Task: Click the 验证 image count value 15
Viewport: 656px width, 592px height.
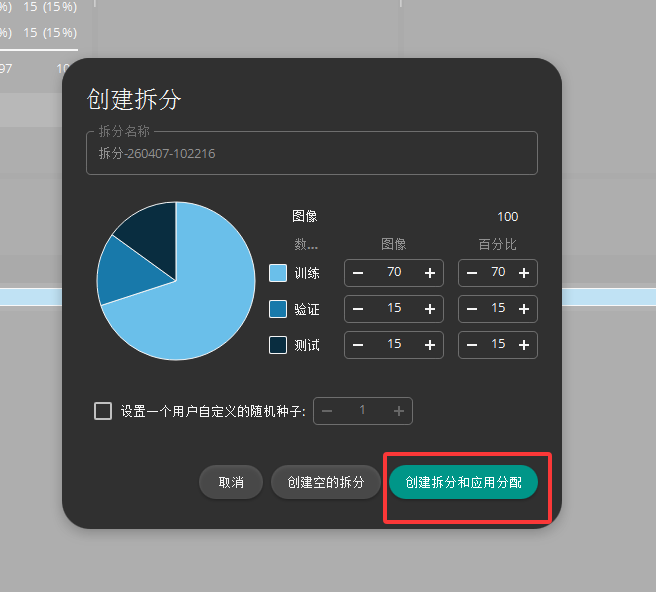Action: click(394, 308)
